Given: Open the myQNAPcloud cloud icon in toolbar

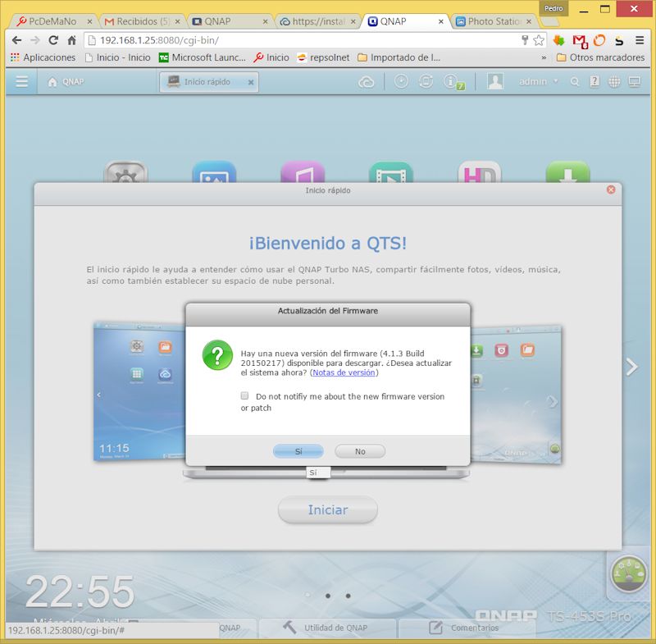Looking at the screenshot, I should tap(366, 82).
